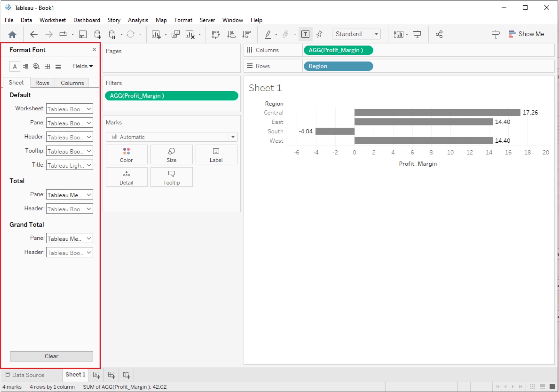559x392 pixels.
Task: Open the Grand Total Pane font dropdown
Action: [69, 238]
